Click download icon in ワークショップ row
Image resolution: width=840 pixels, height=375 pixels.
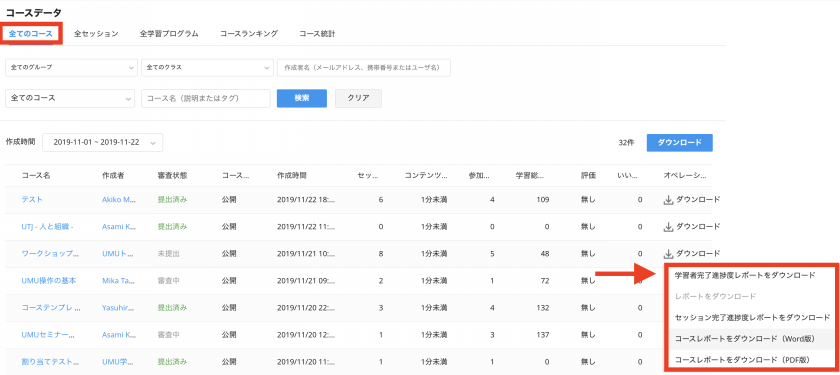pos(668,253)
